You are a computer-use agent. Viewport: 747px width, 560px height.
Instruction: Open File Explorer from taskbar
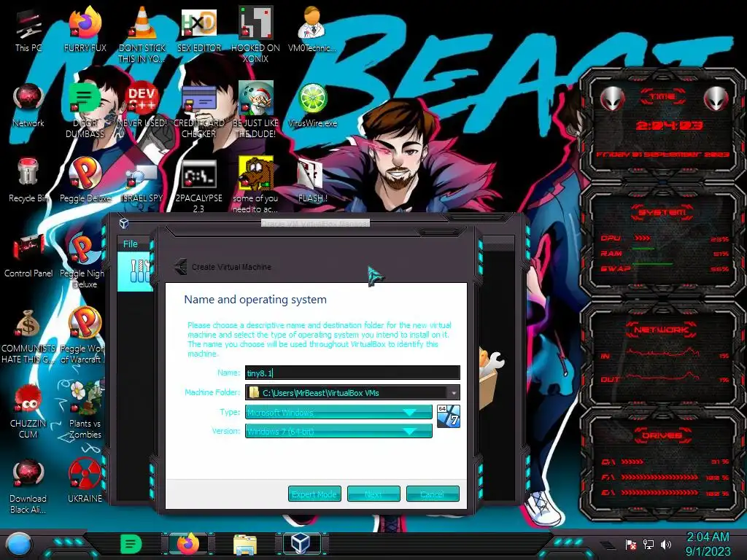245,544
